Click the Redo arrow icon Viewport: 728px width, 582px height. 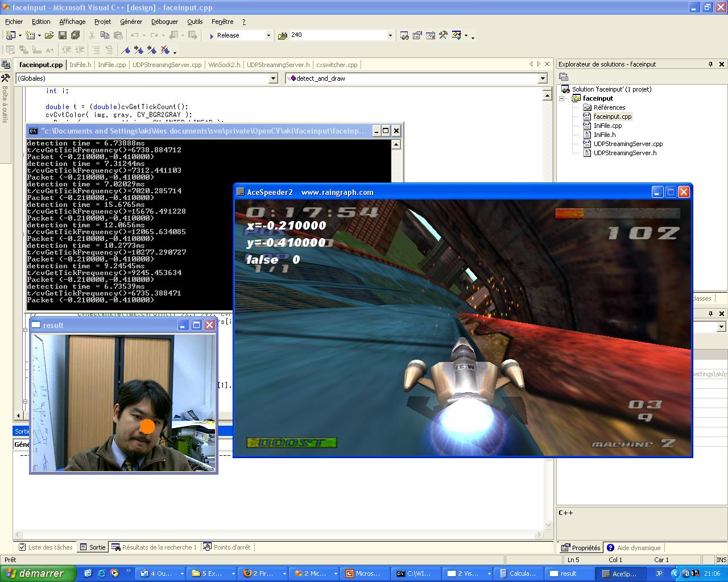tap(154, 35)
